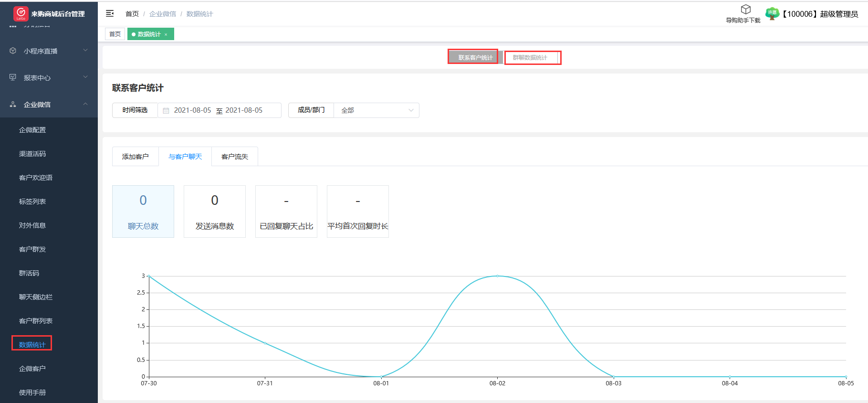Click the LaiGo mall logo icon
868x403 pixels.
(21, 14)
